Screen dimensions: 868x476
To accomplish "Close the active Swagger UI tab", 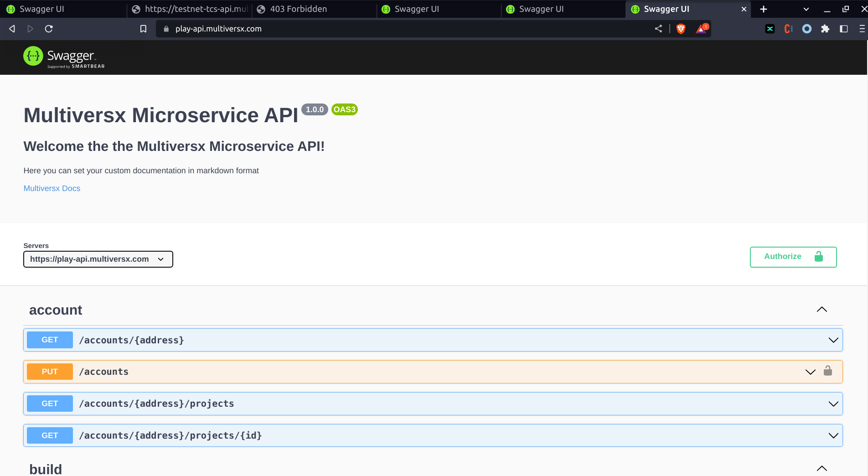I will pyautogui.click(x=744, y=9).
